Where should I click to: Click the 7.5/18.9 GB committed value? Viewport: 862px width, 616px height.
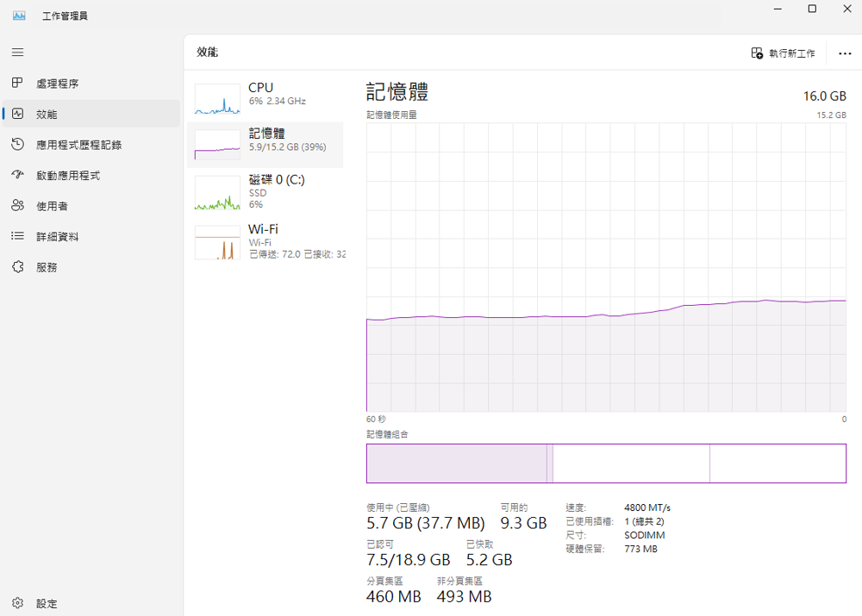tap(408, 559)
